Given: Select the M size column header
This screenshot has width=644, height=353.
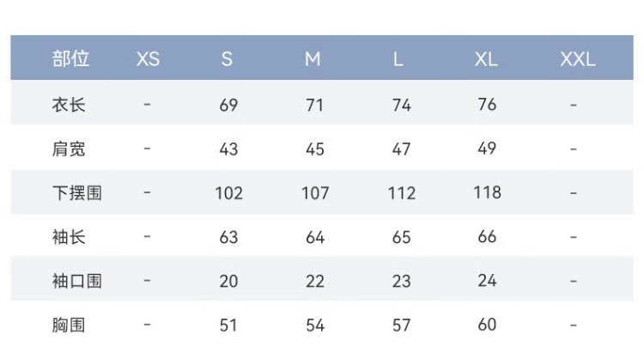Looking at the screenshot, I should tap(313, 59).
